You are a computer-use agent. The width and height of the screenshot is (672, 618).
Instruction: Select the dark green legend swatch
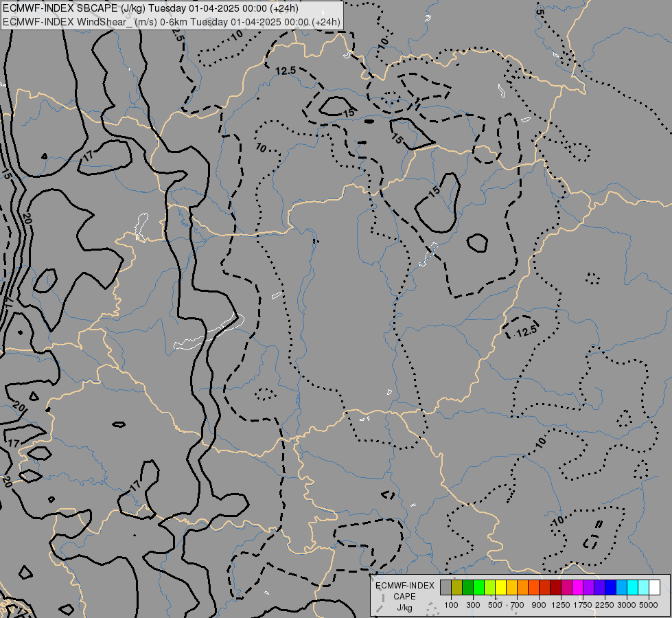coord(467,587)
